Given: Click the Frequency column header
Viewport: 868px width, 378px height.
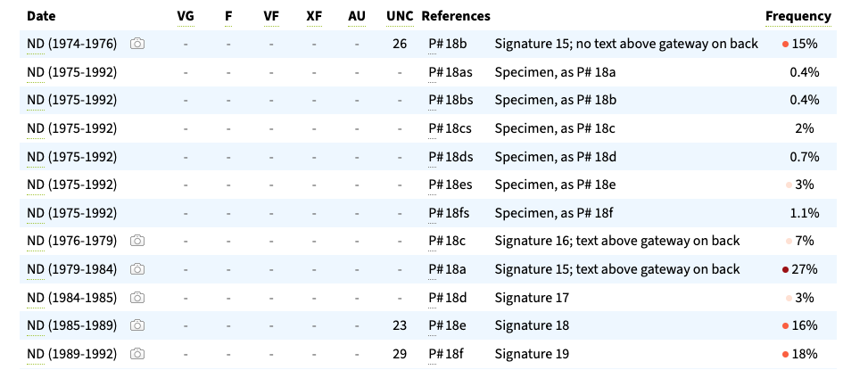Looking at the screenshot, I should pyautogui.click(x=798, y=16).
